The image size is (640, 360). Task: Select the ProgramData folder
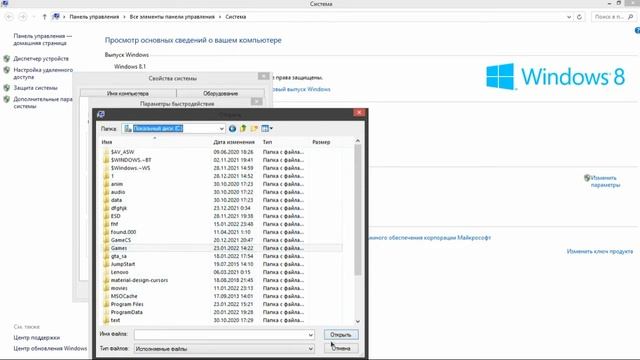[127, 312]
